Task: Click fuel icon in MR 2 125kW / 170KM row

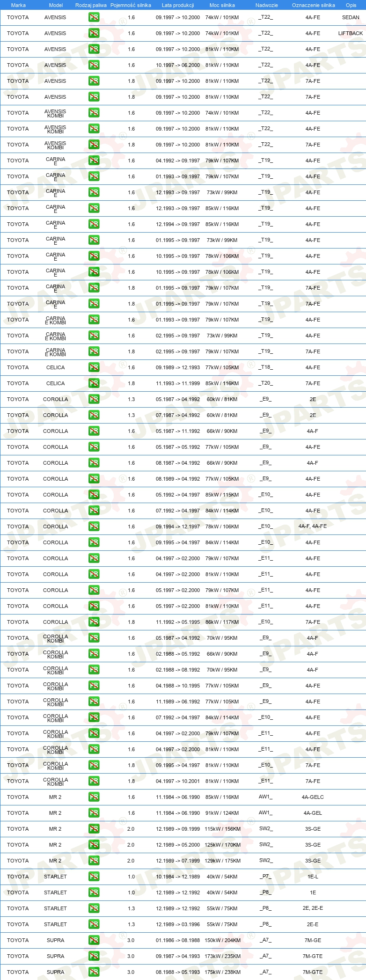Action: (94, 845)
